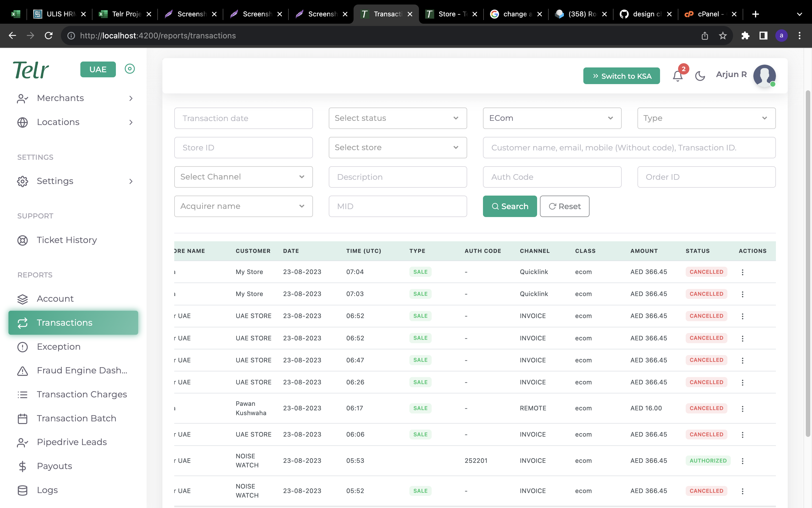Toggle the sidebar collapse circle icon
The width and height of the screenshot is (812, 508).
(x=129, y=69)
